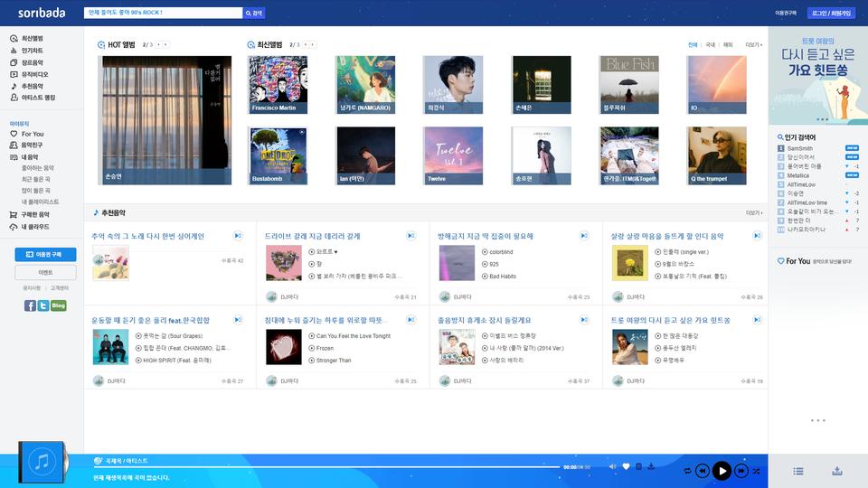Click the 이벤트 button
868x488 pixels.
coord(45,272)
